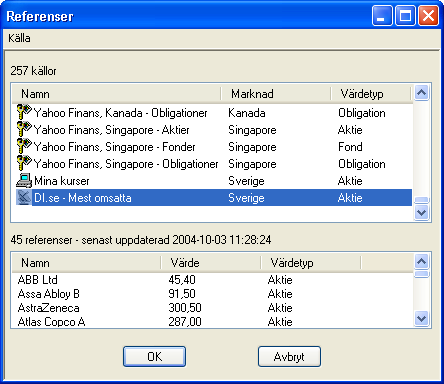Close the Referenser window
This screenshot has height=384, width=444.
(428, 16)
